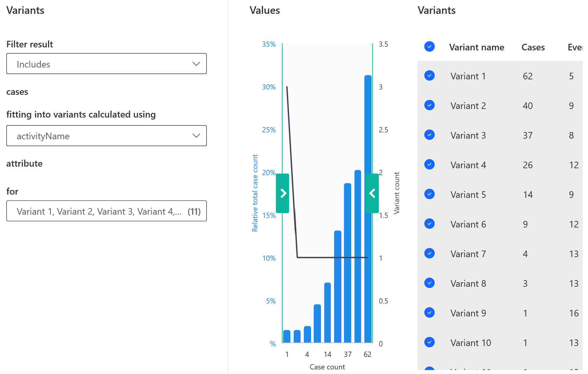
Task: Click the activityName dropdown chevron
Action: coord(196,136)
